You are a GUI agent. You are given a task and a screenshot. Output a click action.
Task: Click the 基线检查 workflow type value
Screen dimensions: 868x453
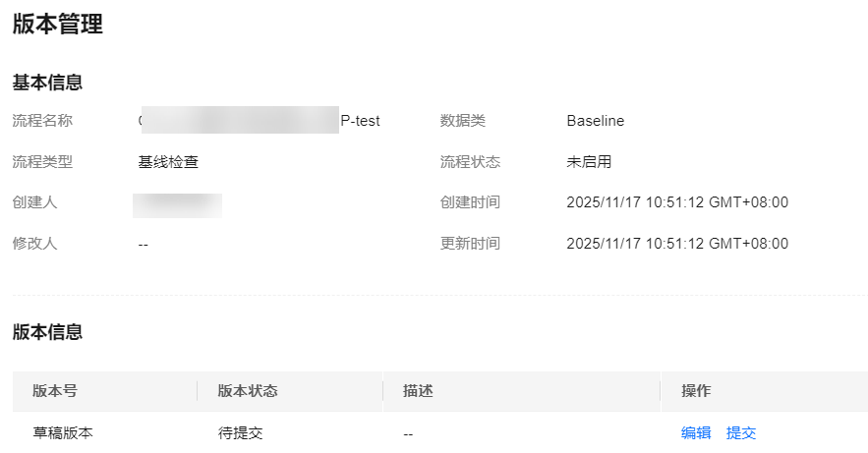click(168, 162)
